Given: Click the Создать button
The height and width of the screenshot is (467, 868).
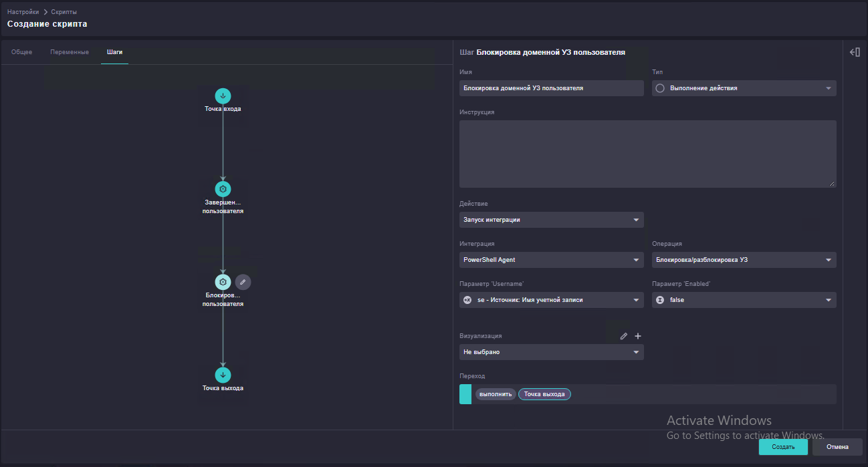Looking at the screenshot, I should point(783,447).
